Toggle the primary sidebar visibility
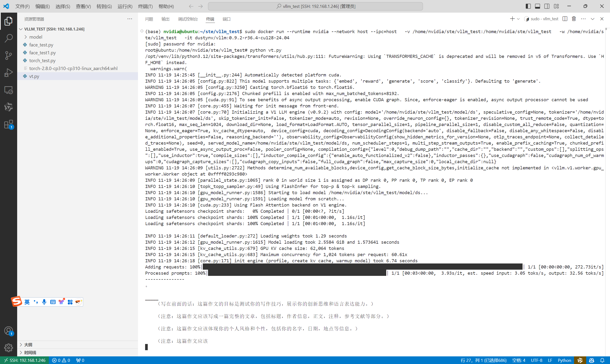Screen dimensions: 610x364 click(528, 6)
